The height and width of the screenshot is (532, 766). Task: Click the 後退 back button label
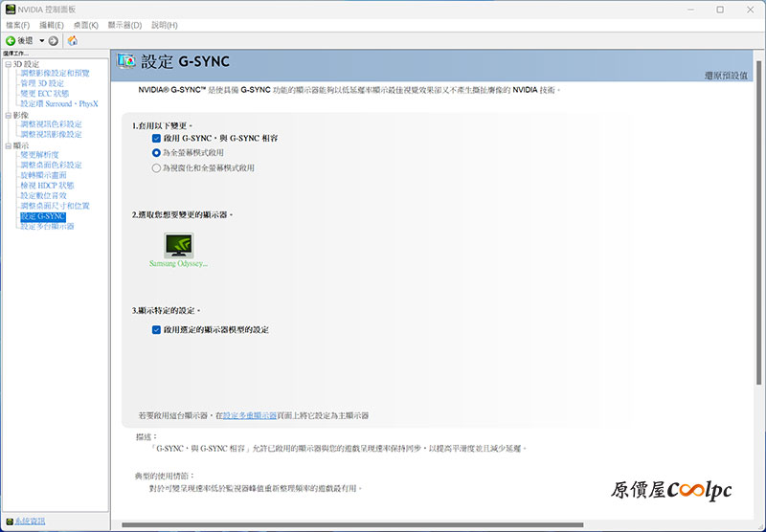coord(26,40)
